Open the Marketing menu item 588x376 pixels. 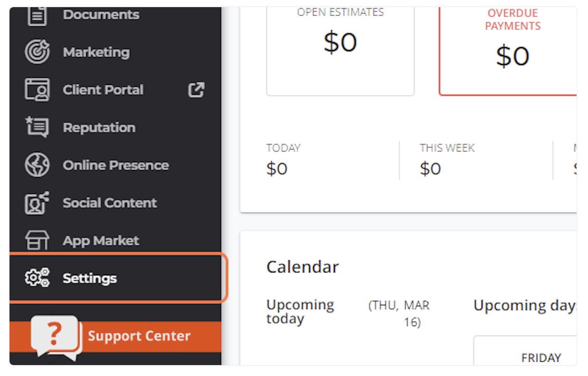[115, 52]
